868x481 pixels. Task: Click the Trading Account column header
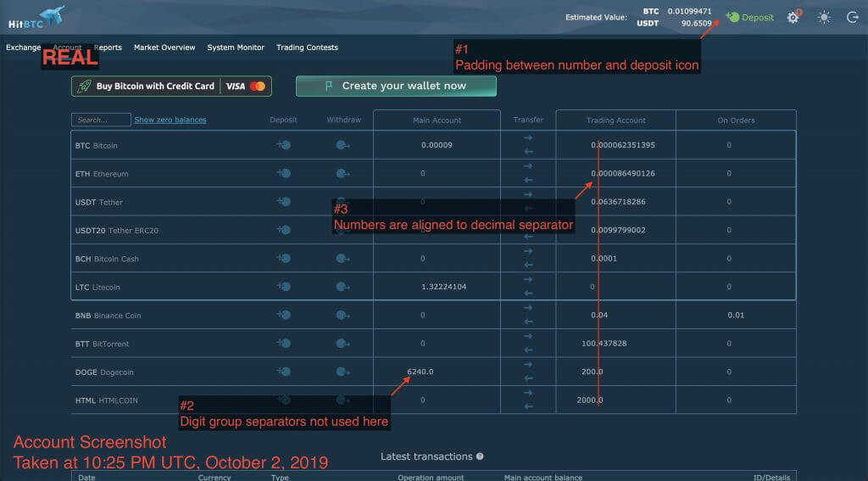point(615,120)
